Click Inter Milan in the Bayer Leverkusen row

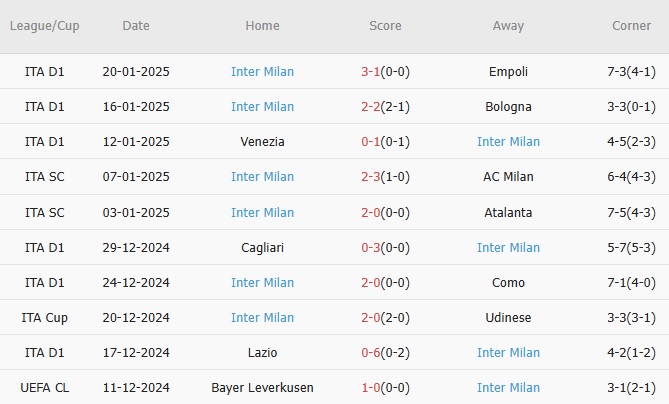tap(508, 388)
